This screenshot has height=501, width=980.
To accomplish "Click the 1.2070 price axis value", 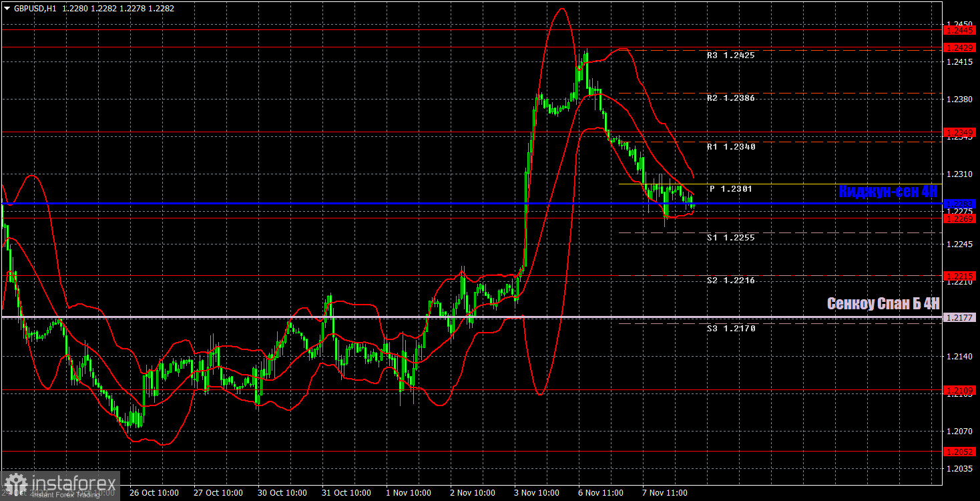I will tap(959, 432).
